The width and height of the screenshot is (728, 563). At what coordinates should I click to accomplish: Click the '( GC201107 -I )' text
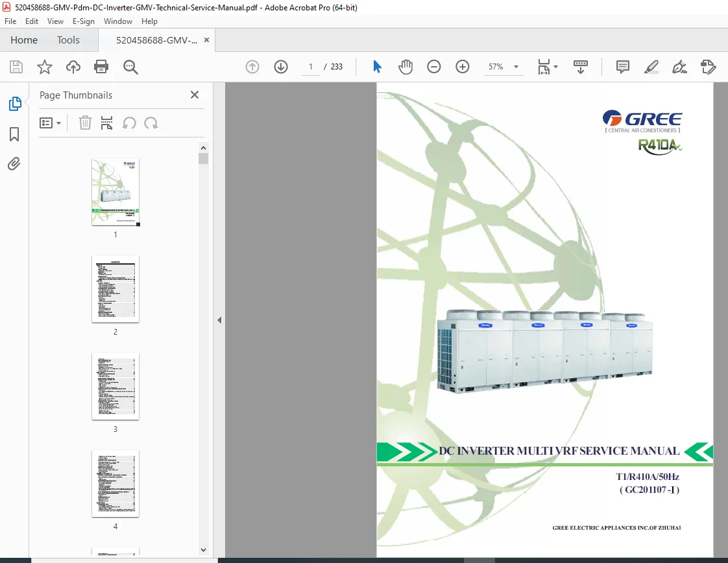[x=649, y=490]
